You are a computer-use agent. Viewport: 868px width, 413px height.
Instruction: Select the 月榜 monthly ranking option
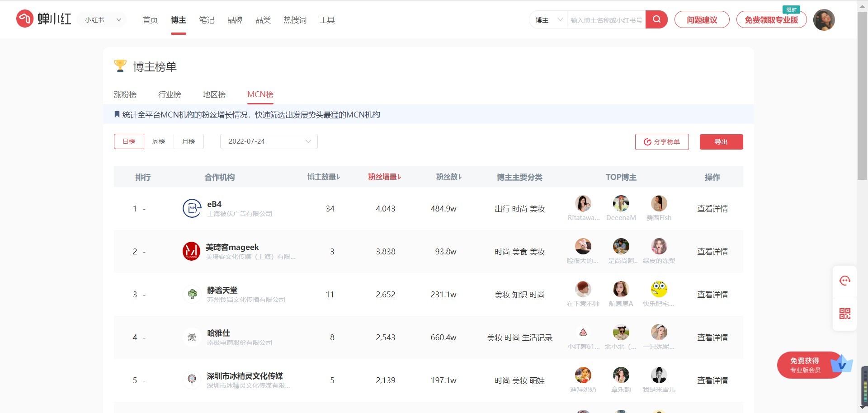[189, 141]
